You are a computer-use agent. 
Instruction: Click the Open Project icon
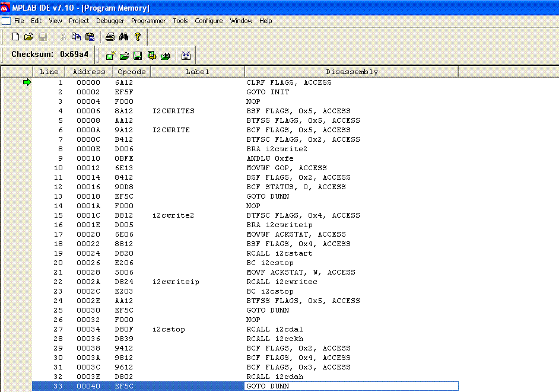coord(124,56)
